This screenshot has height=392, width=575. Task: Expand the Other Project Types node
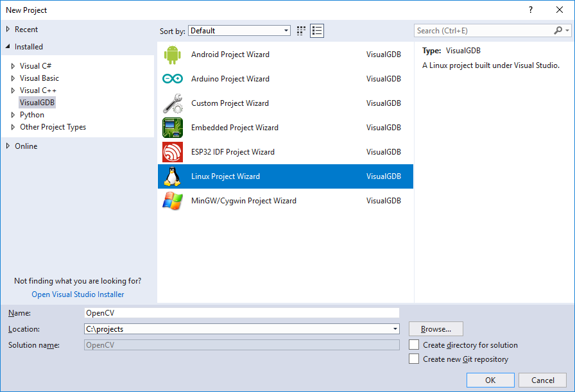[x=13, y=127]
